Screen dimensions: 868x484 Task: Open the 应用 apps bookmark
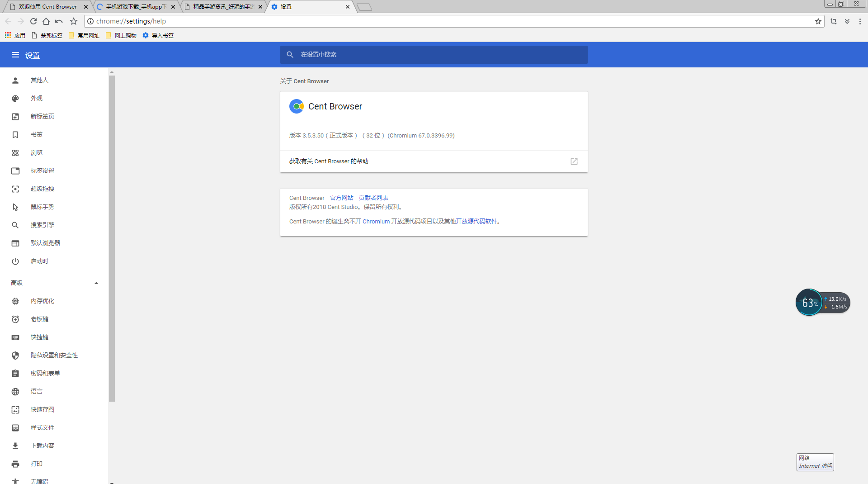15,35
